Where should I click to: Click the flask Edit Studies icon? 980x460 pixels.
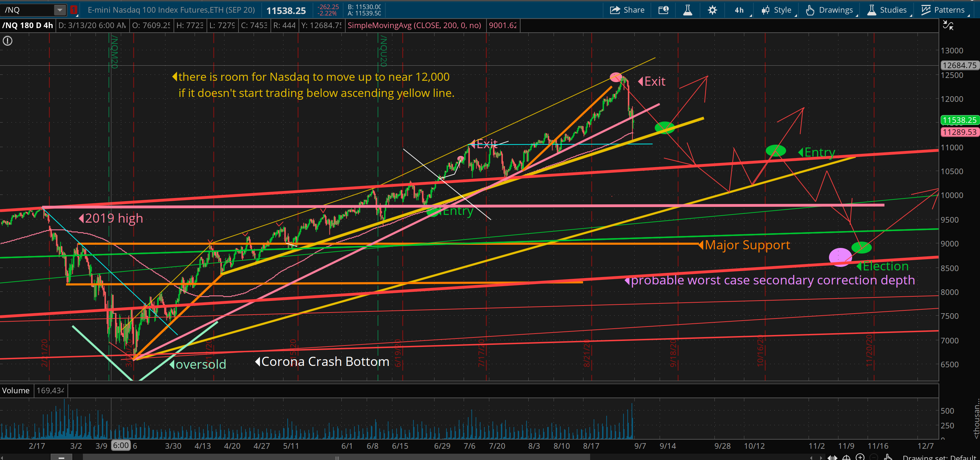[x=687, y=10]
